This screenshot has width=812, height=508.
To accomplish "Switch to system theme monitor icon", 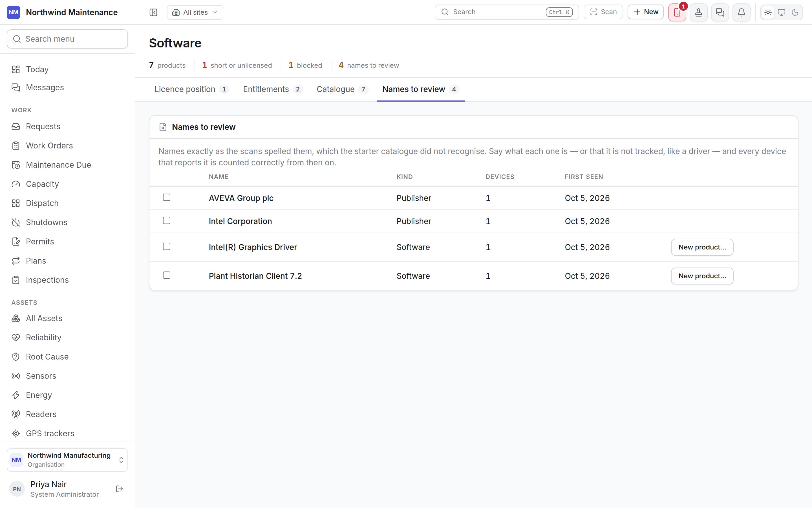I will coord(782,12).
